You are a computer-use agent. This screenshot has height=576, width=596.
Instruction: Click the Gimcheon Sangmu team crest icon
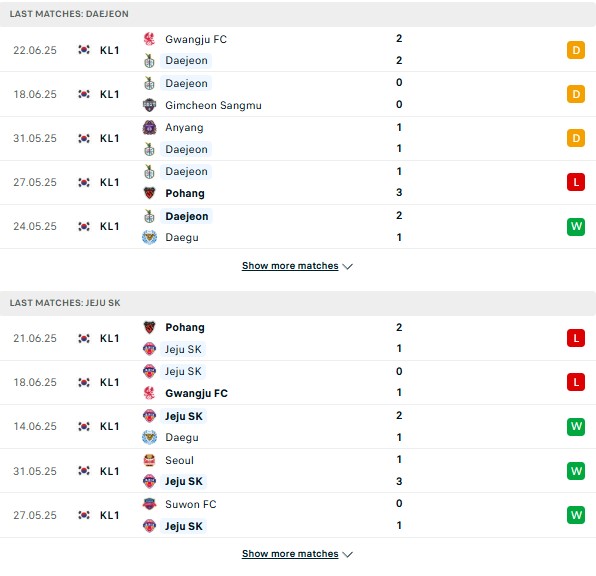coord(149,105)
